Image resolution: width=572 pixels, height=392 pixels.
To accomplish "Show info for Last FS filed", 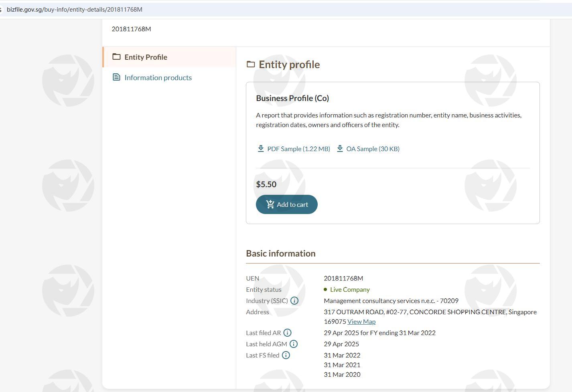I will (286, 355).
